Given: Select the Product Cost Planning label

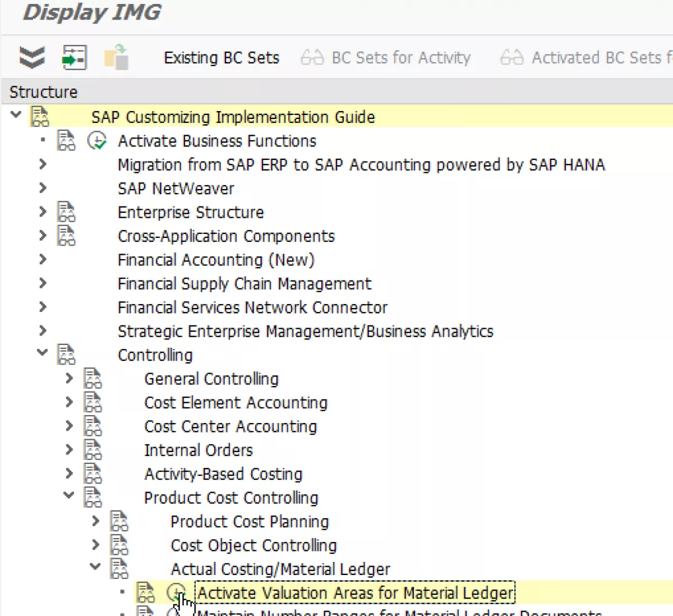Looking at the screenshot, I should (x=250, y=521).
